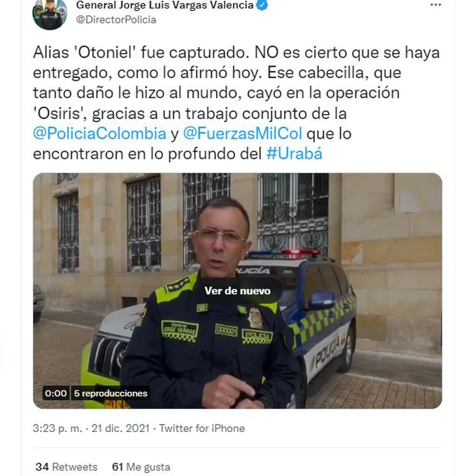Screen dimensions: 476x476
Task: Click the officer's name patch in the video
Action: point(180,330)
